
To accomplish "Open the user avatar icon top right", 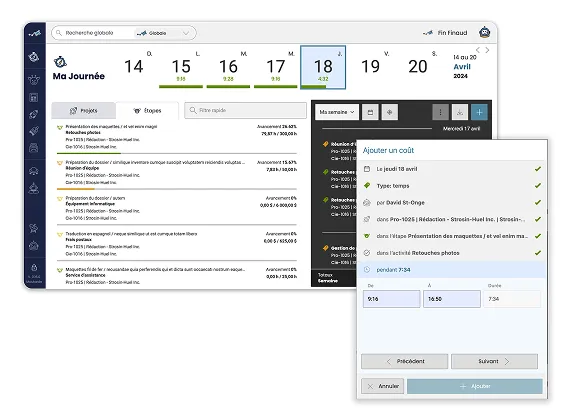I will tap(484, 33).
